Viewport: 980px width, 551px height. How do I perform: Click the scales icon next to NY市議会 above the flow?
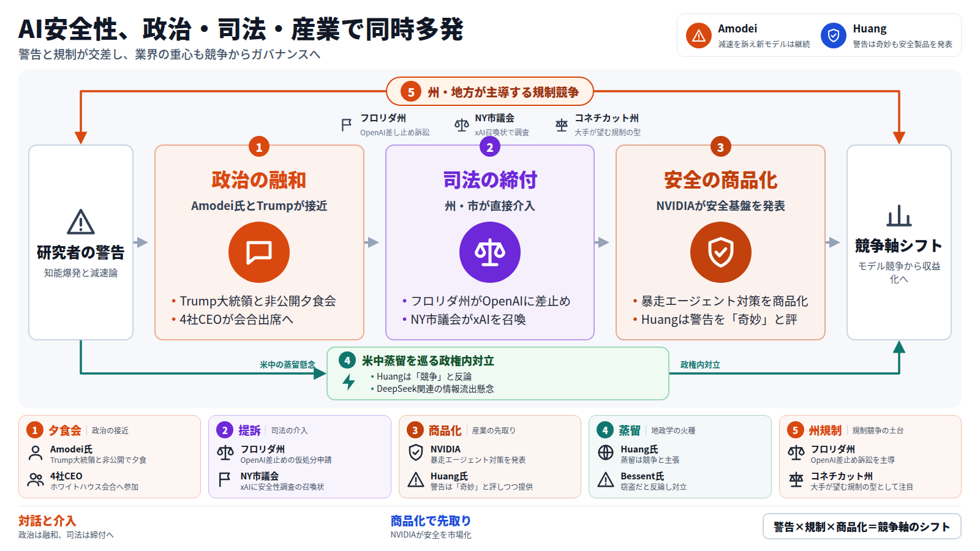click(461, 125)
